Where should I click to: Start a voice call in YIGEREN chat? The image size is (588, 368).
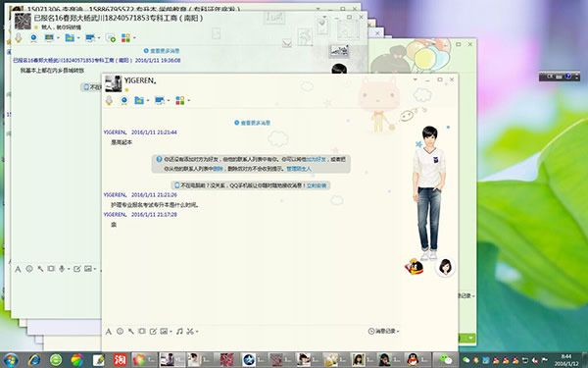(109, 100)
